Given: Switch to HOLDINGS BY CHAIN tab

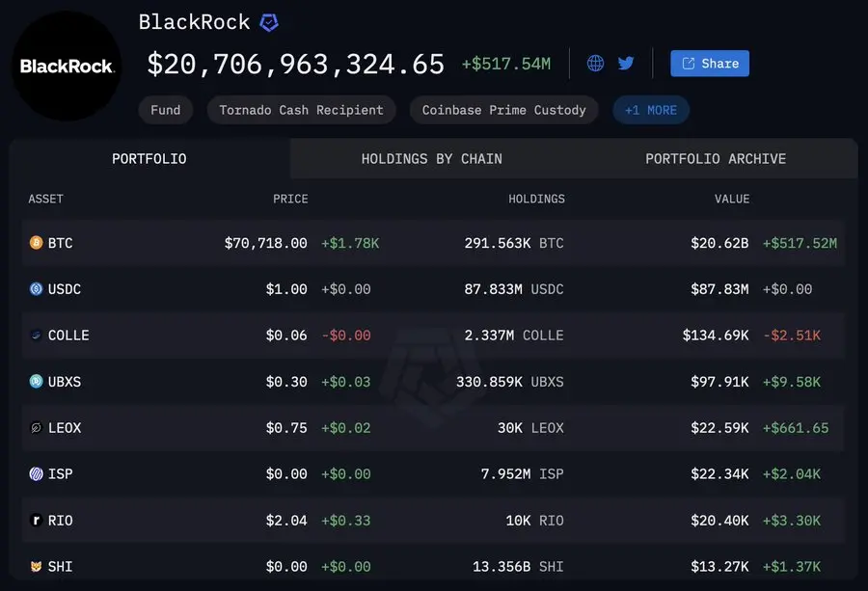Looking at the screenshot, I should click(432, 159).
